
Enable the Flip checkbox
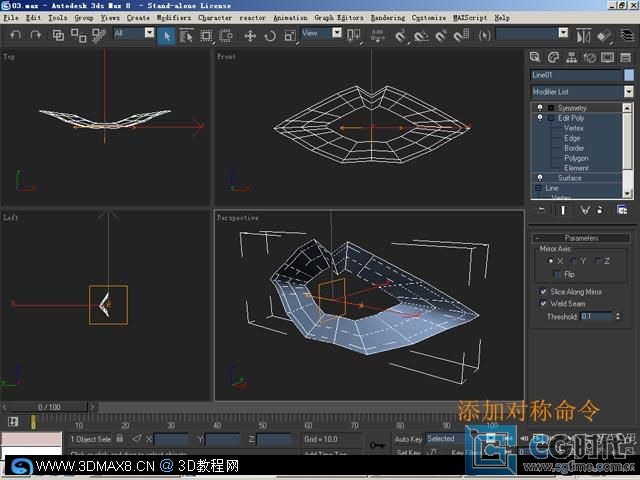point(556,274)
